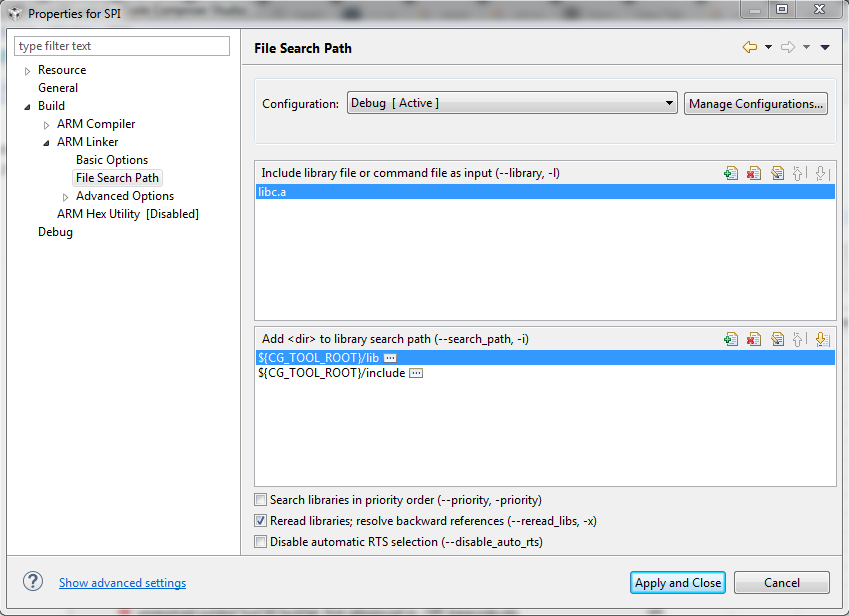This screenshot has width=849, height=616.
Task: Click Move Down icon for library file list
Action: 821,173
